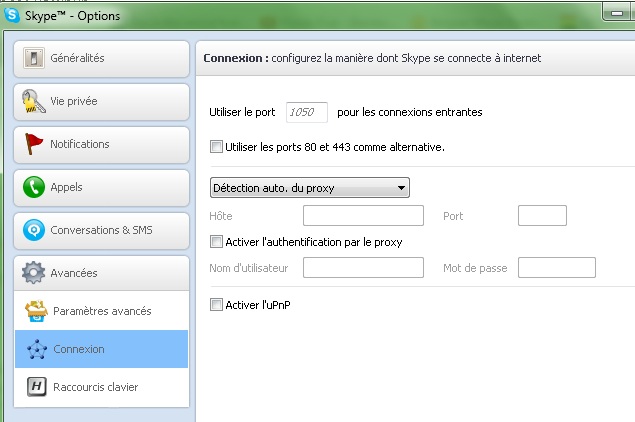Click the incoming connections port field showing 1050
This screenshot has height=422, width=635.
(307, 112)
